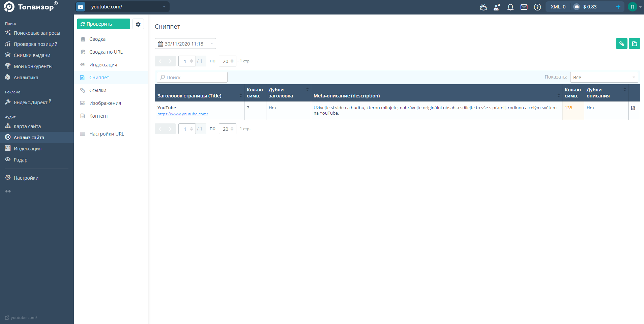The image size is (644, 324).
Task: Go to previous page in bottom pagination
Action: (x=160, y=129)
